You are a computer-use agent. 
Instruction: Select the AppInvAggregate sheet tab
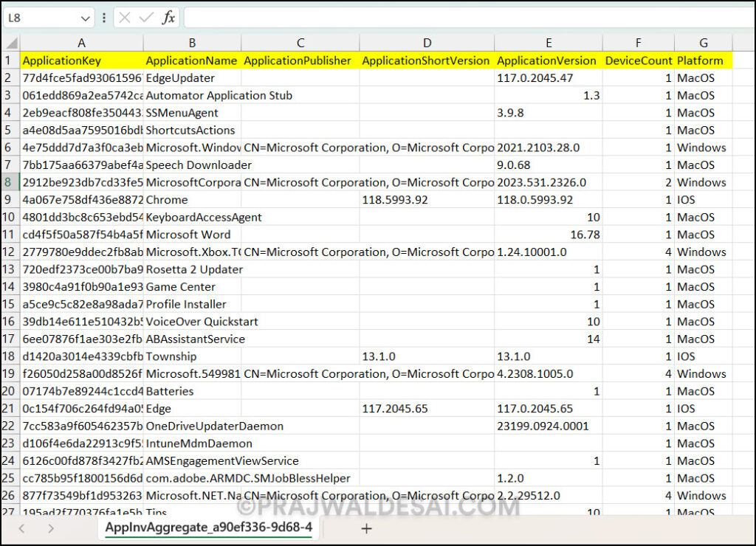coord(209,528)
